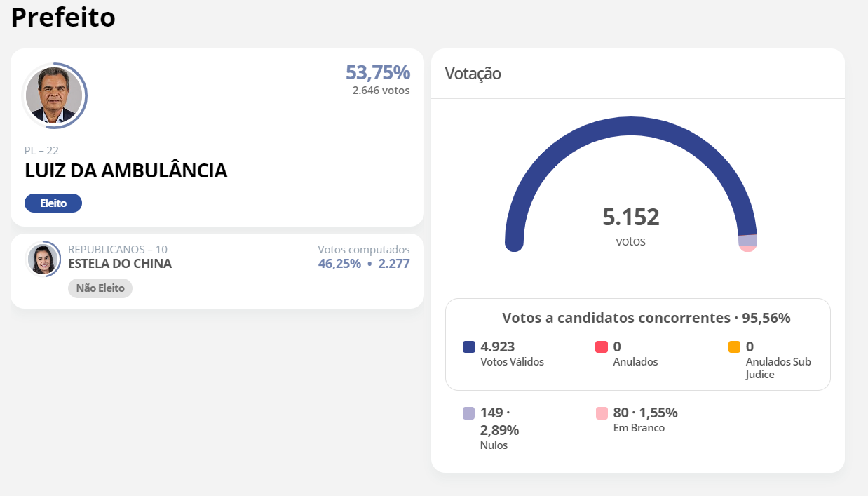Click the 5.152 total votes figure
Viewport: 868px width, 496px height.
[631, 217]
